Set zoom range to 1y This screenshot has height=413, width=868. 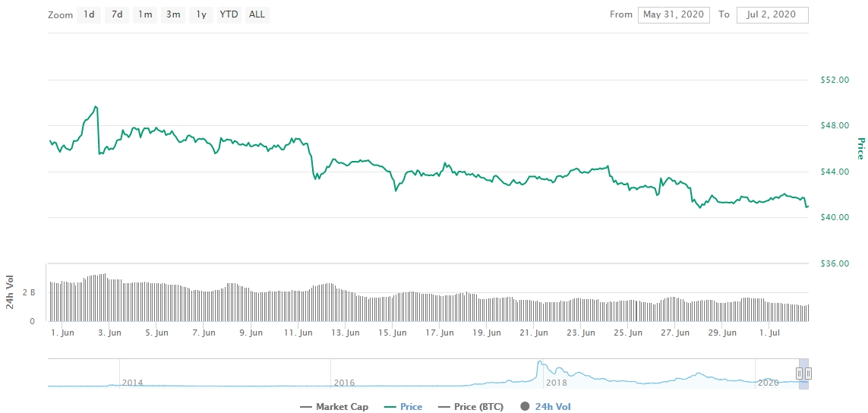tap(201, 15)
